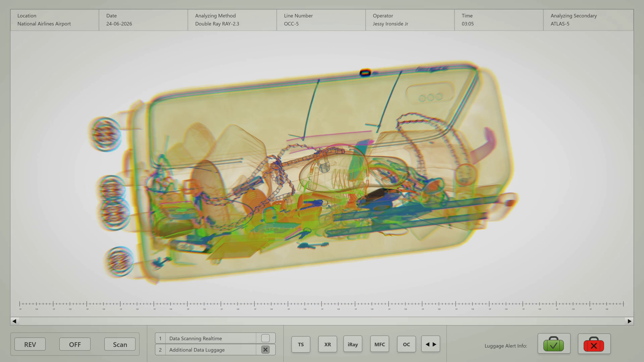Enable Data Scanning Realtime checkbox
This screenshot has width=644, height=362.
[265, 338]
